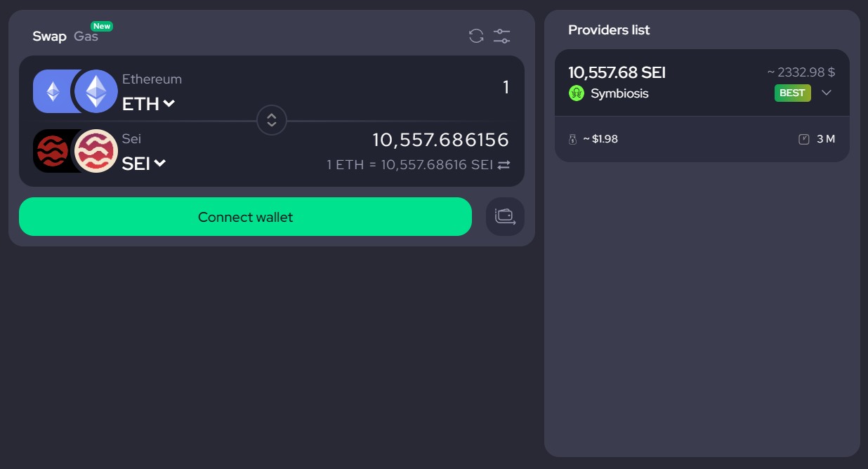Image resolution: width=868 pixels, height=469 pixels.
Task: Click the Sei token logo
Action: click(96, 150)
